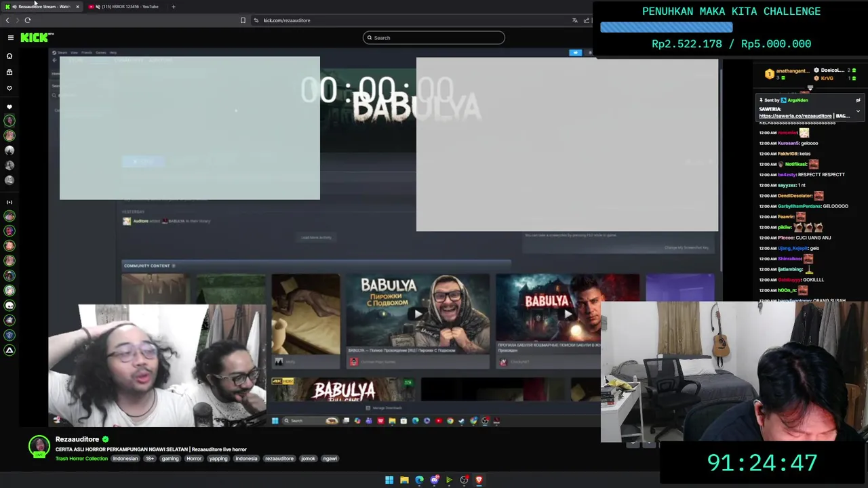
Task: Expand the collapsed sidebar section arrows
Action: pyautogui.click(x=9, y=202)
